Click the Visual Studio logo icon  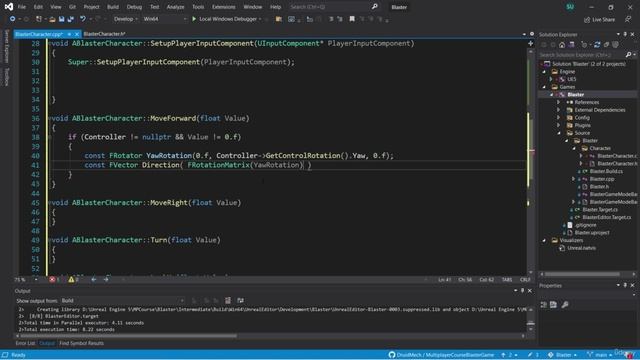coord(9,7)
